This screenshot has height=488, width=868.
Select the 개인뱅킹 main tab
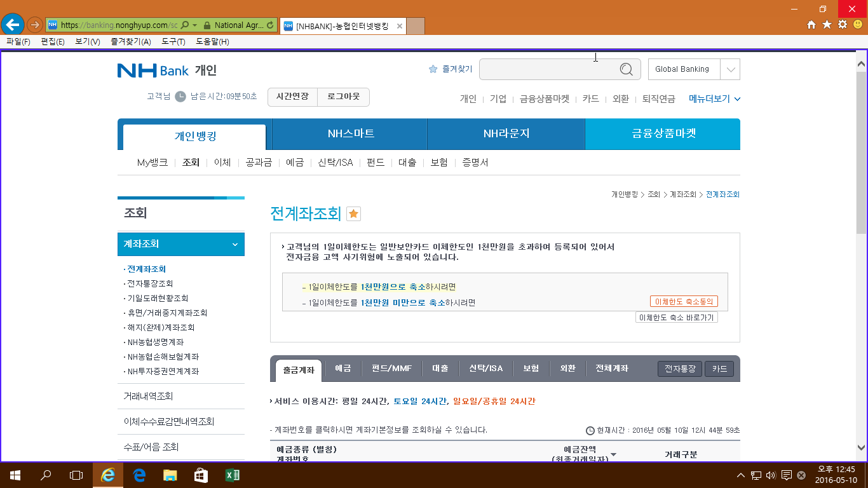(x=195, y=135)
